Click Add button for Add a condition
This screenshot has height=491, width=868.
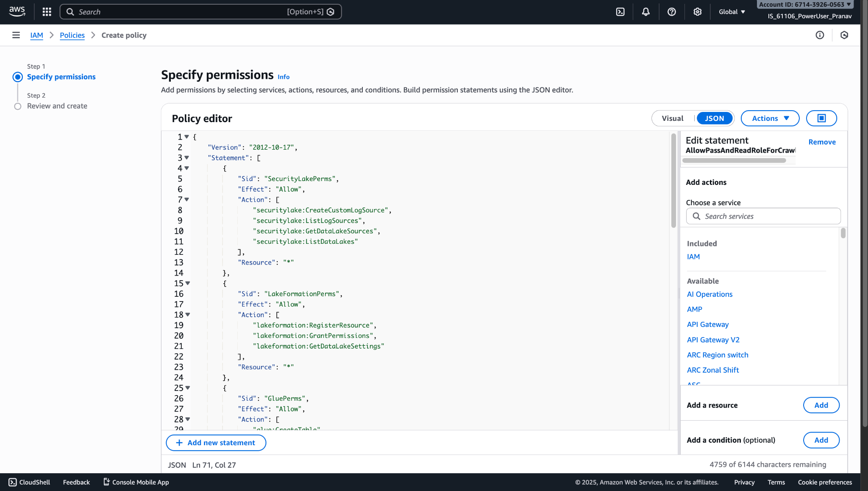tap(821, 440)
